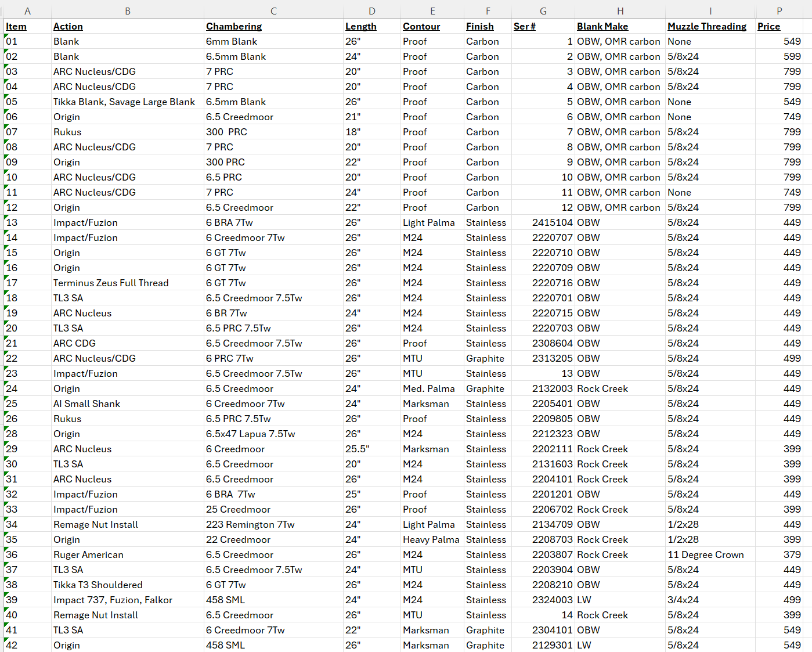Click the Item header cell

(28, 26)
